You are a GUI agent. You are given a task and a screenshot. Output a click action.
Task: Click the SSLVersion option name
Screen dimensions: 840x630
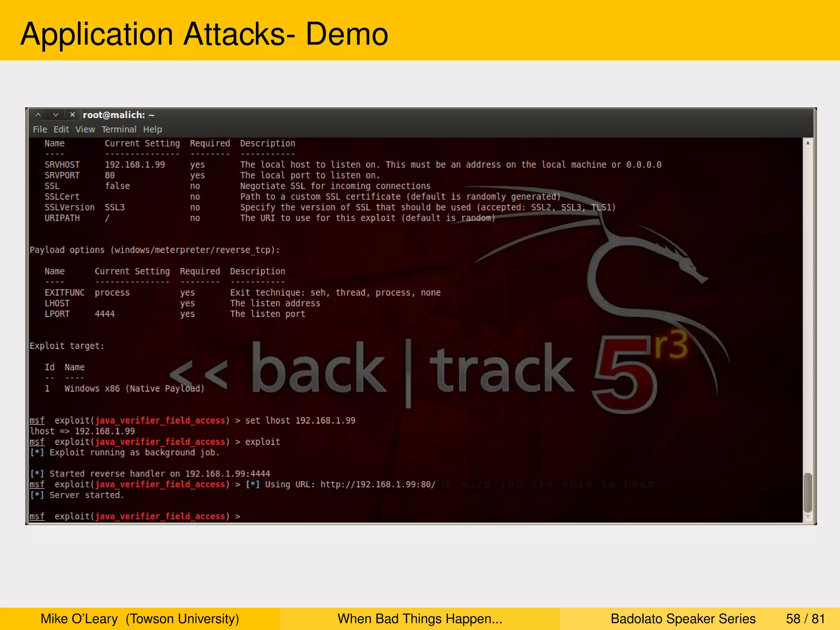[70, 207]
